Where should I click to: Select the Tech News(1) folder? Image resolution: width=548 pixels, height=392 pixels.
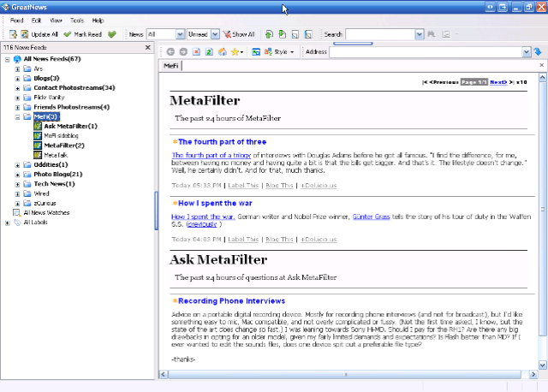[x=54, y=184]
